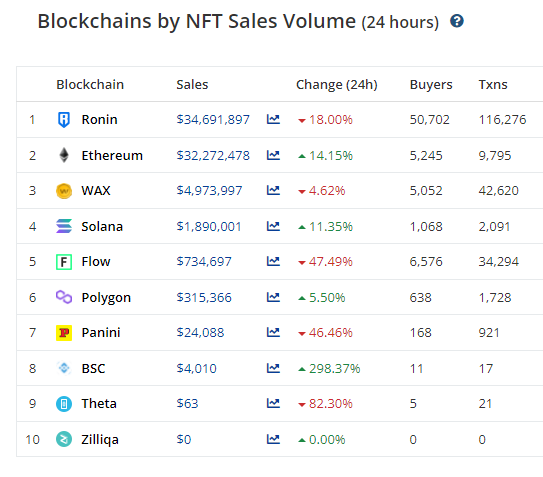This screenshot has height=477, width=543.
Task: Select Panini transactions count 921
Action: 489,333
